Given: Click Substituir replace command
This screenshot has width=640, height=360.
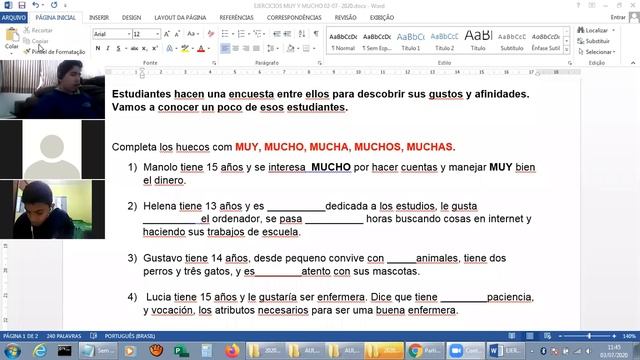Looking at the screenshot, I should pos(593,41).
